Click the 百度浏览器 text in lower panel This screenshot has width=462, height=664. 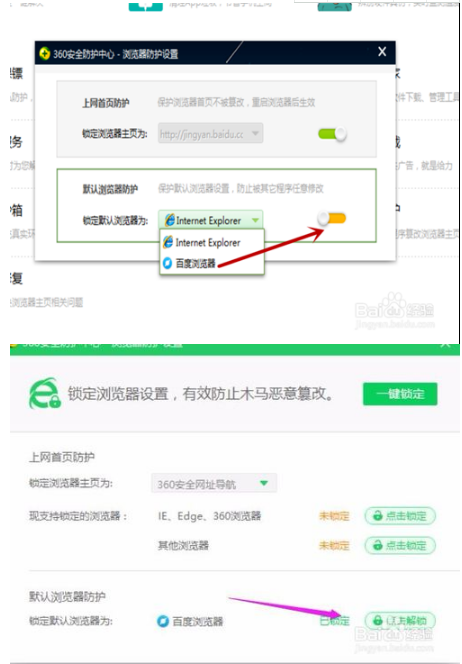coord(197,621)
